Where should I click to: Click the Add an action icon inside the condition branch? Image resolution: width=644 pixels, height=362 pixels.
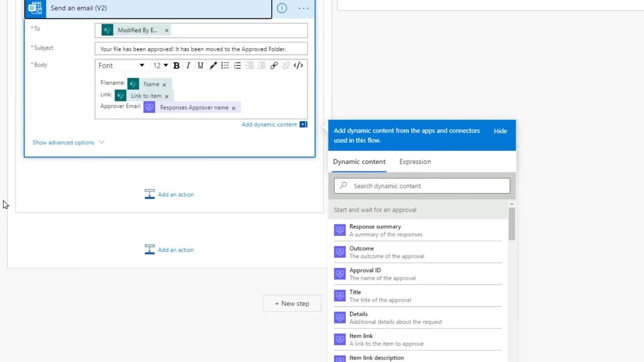coord(149,194)
